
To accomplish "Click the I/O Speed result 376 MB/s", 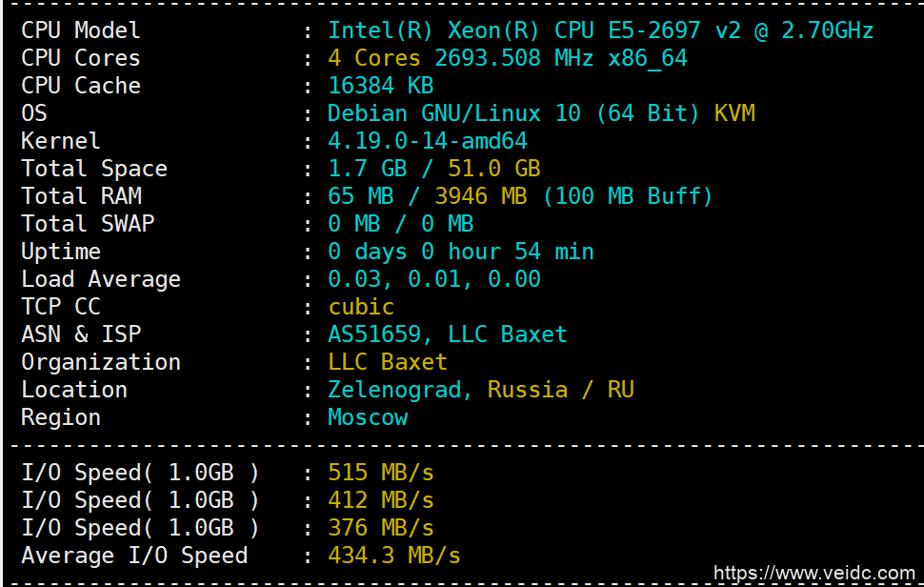I will point(380,528).
